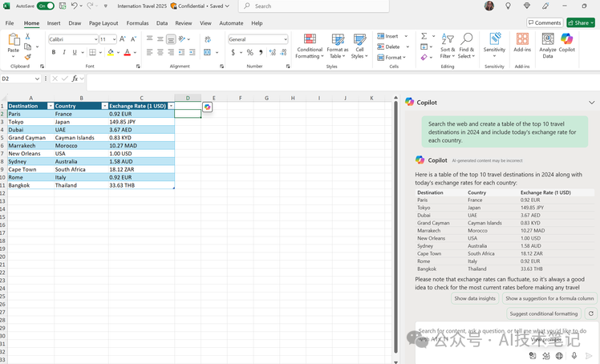Switch to the Data tab

162,23
